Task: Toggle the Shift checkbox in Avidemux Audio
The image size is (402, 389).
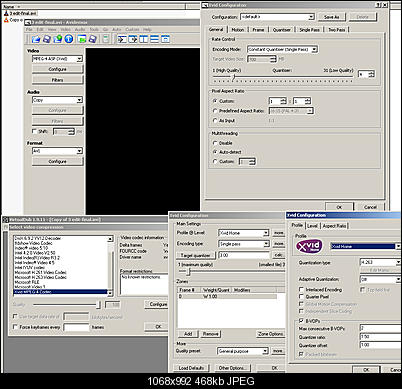Action: click(34, 132)
